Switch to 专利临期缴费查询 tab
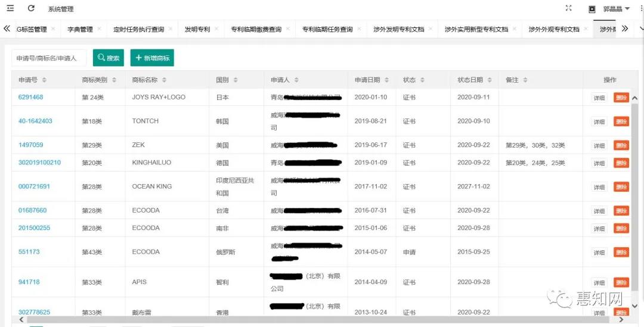This screenshot has height=327, width=644. [256, 29]
